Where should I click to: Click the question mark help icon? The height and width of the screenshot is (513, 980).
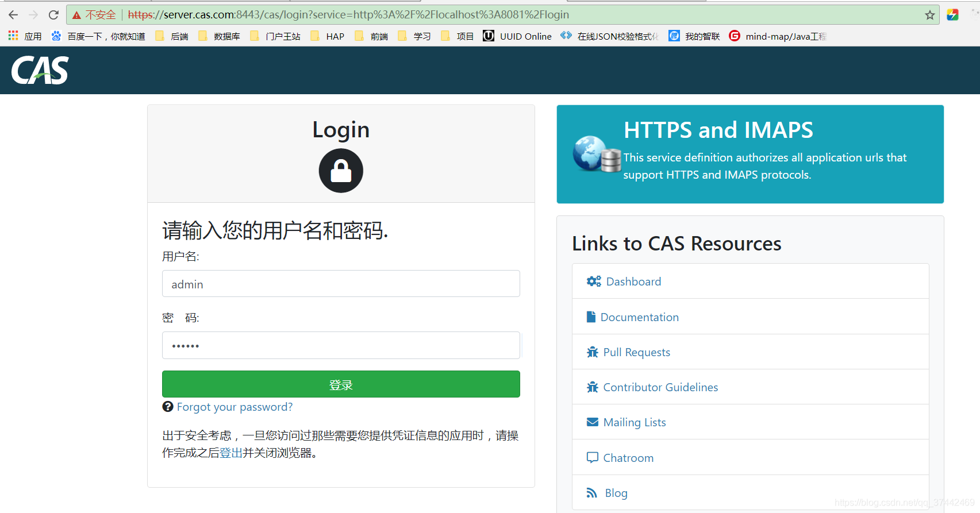click(168, 407)
